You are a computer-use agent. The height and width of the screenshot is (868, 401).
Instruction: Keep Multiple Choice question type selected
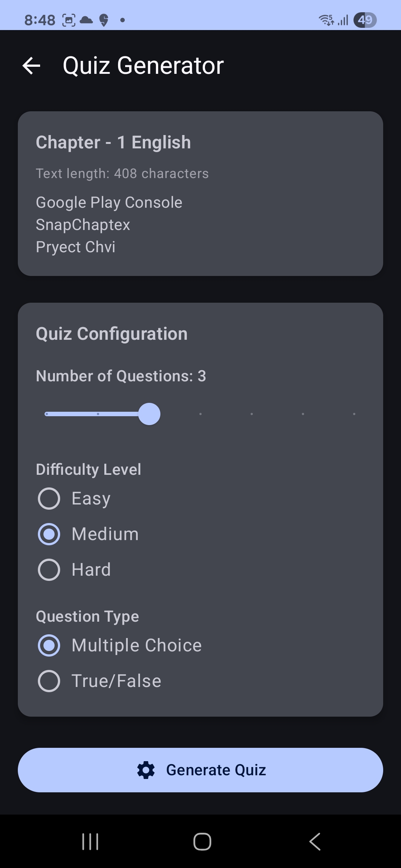(x=49, y=645)
